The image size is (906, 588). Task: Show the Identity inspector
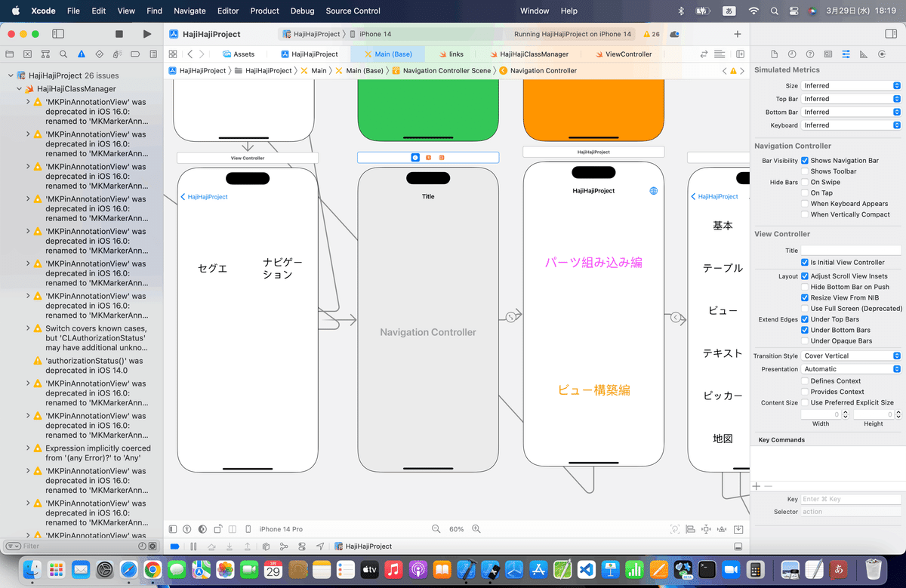828,54
